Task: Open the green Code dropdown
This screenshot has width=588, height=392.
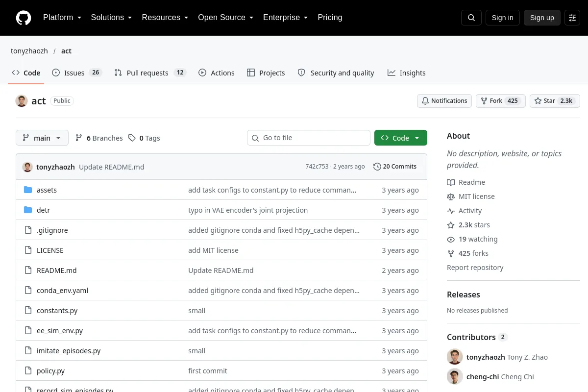Action: 401,138
